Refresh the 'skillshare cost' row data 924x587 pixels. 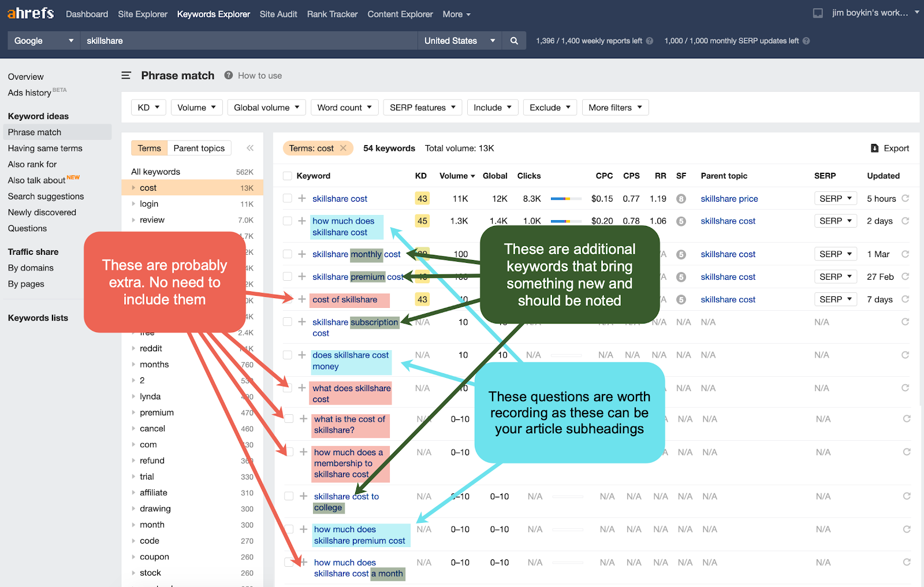906,198
